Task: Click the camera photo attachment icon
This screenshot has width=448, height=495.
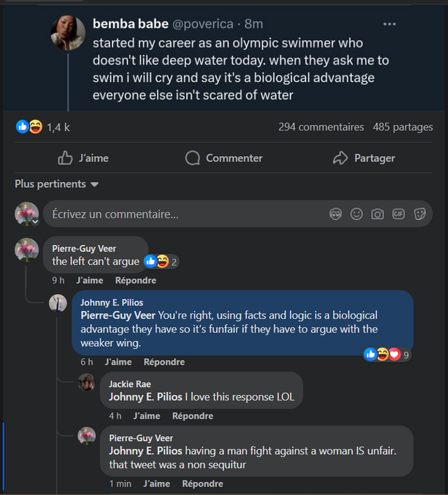Action: 377,214
